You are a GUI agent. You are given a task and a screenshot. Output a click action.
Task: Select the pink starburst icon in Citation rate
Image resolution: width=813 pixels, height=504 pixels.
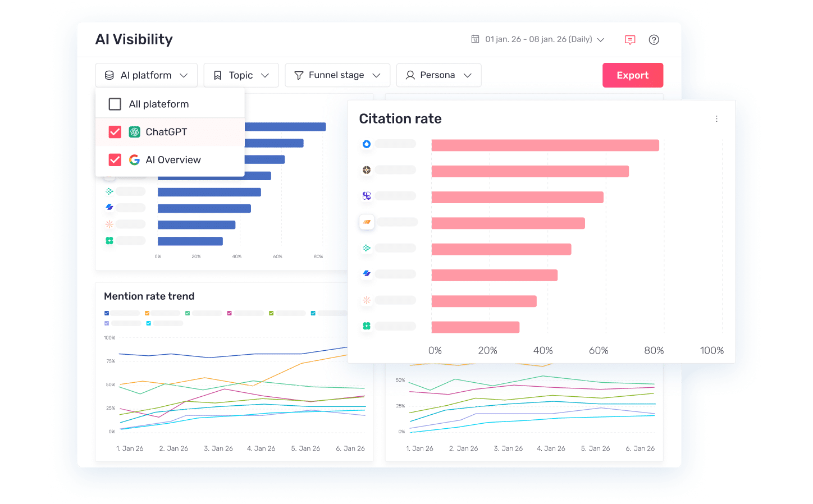367,300
